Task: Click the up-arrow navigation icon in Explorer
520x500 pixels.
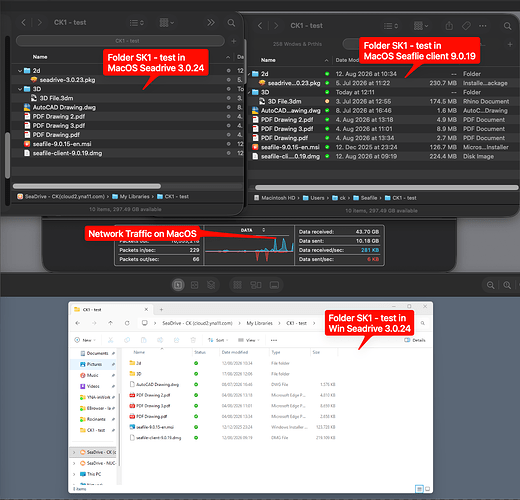Action: (x=110, y=323)
